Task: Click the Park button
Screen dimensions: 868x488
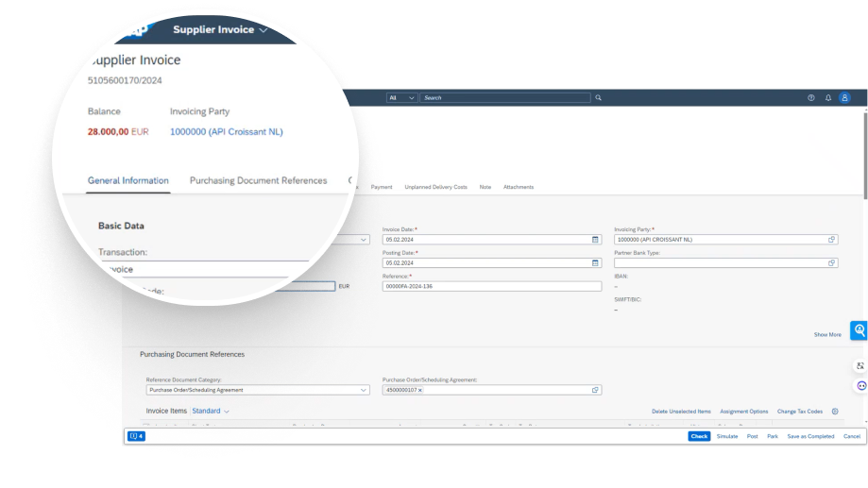Action: click(773, 436)
